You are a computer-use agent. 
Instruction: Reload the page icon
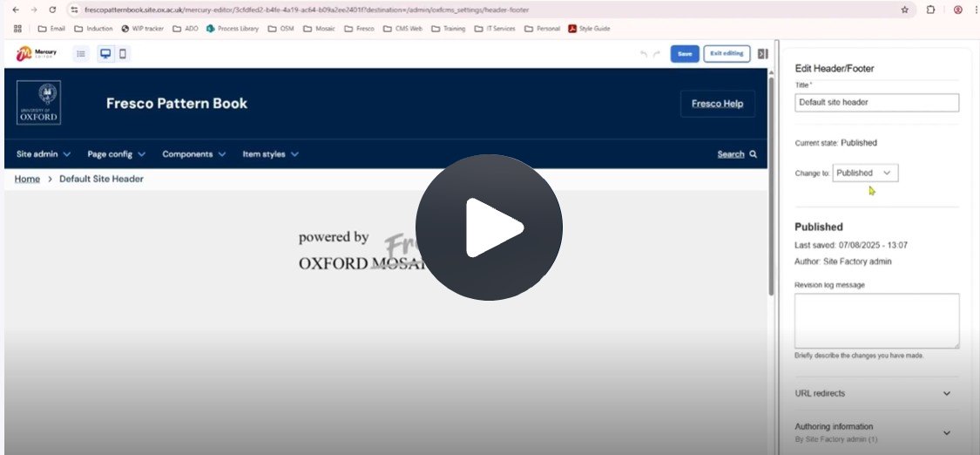click(52, 10)
